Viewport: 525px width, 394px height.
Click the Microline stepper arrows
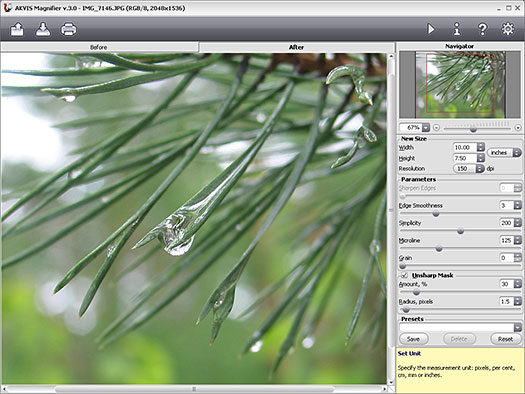coord(518,240)
